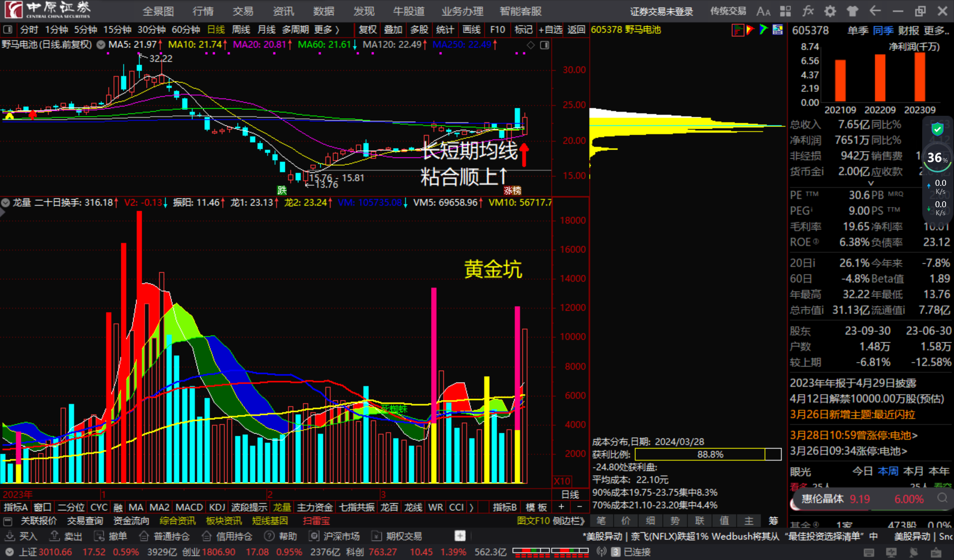Image resolution: width=954 pixels, height=560 pixels.
Task: Click the 获利比例 88.8% progress bar
Action: coord(708,454)
